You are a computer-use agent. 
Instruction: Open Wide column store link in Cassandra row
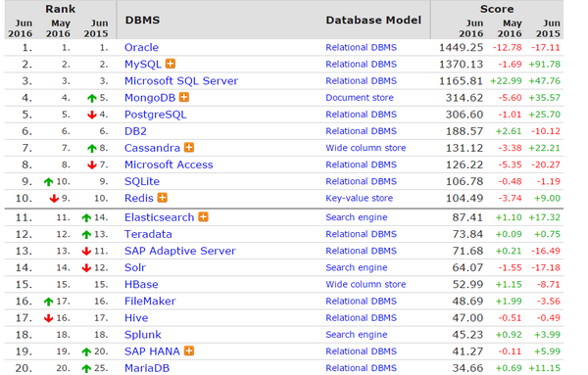(366, 148)
